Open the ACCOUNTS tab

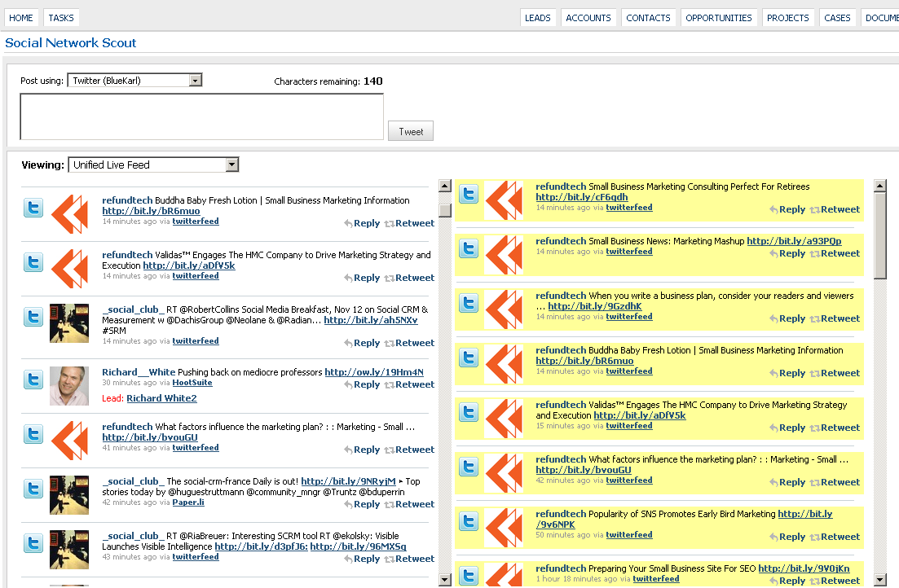pos(588,18)
